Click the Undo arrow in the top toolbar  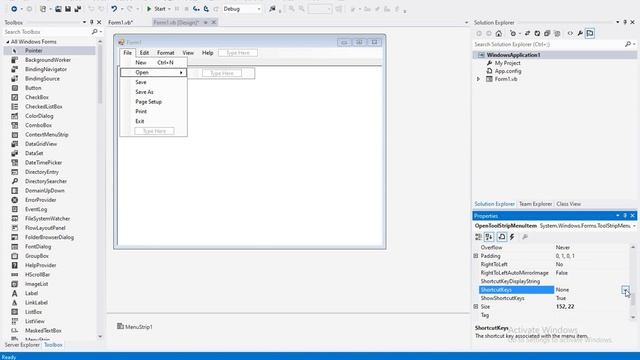pyautogui.click(x=114, y=9)
